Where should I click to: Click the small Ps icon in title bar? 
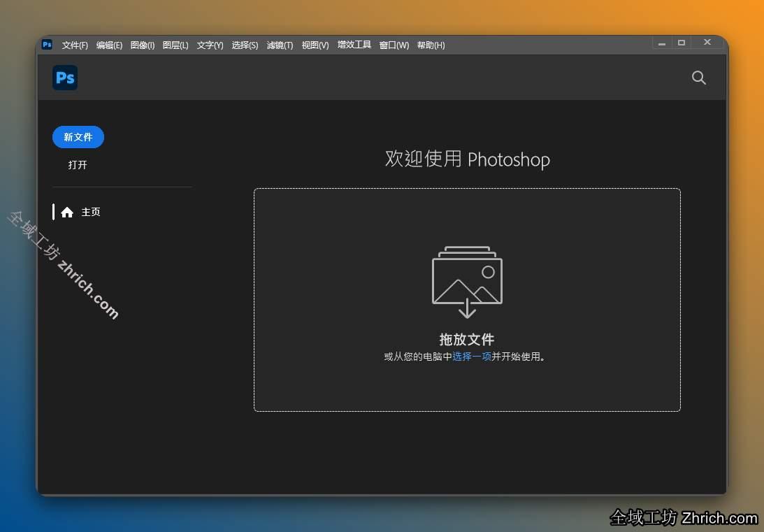point(47,44)
